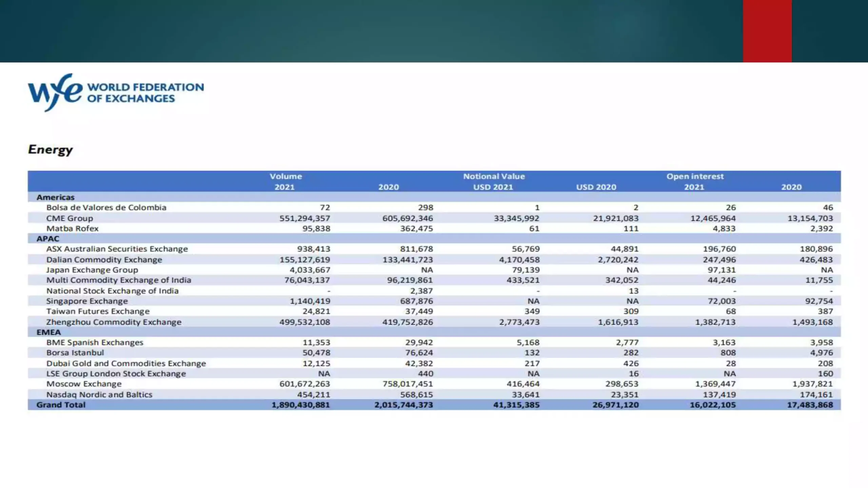Viewport: 868px width, 488px height.
Task: Select grand total notional 41,315,385
Action: [x=516, y=405]
